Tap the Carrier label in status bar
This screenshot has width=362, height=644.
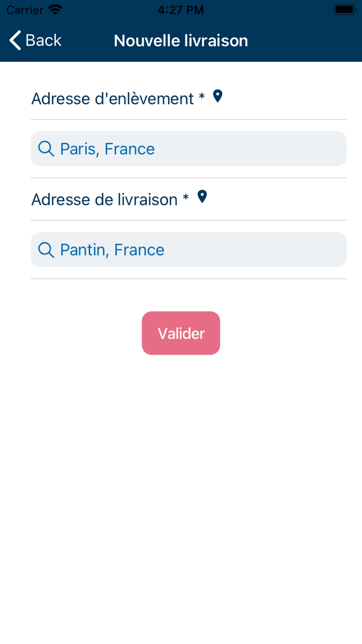(25, 10)
